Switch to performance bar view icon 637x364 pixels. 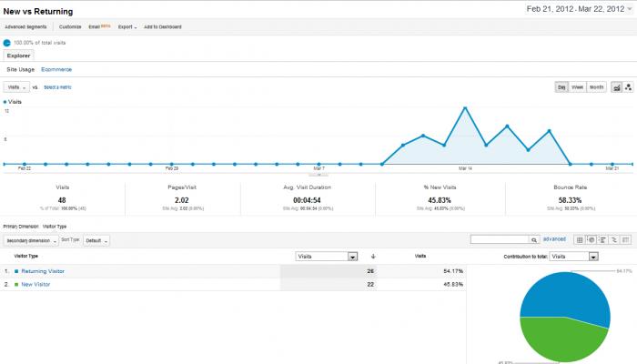pos(602,240)
